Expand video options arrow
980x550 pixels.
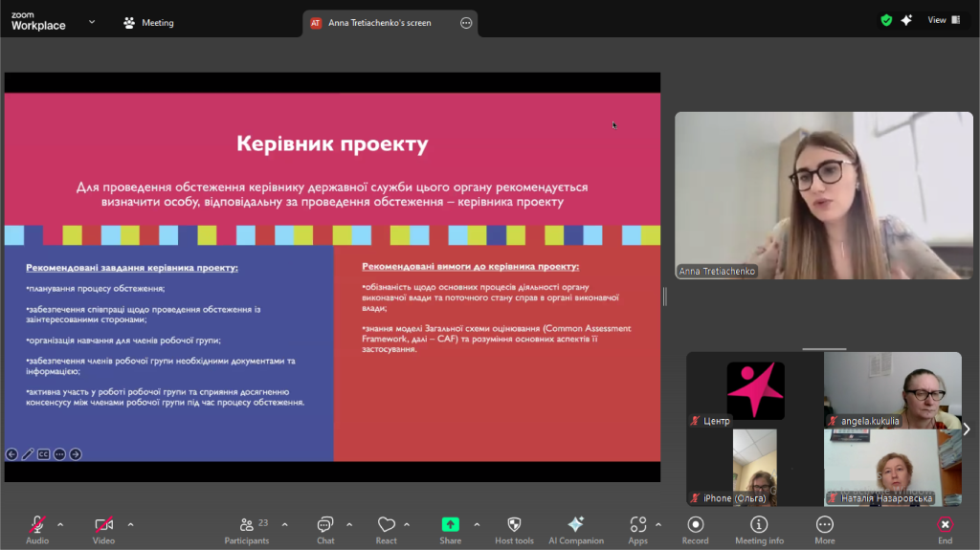(x=130, y=524)
